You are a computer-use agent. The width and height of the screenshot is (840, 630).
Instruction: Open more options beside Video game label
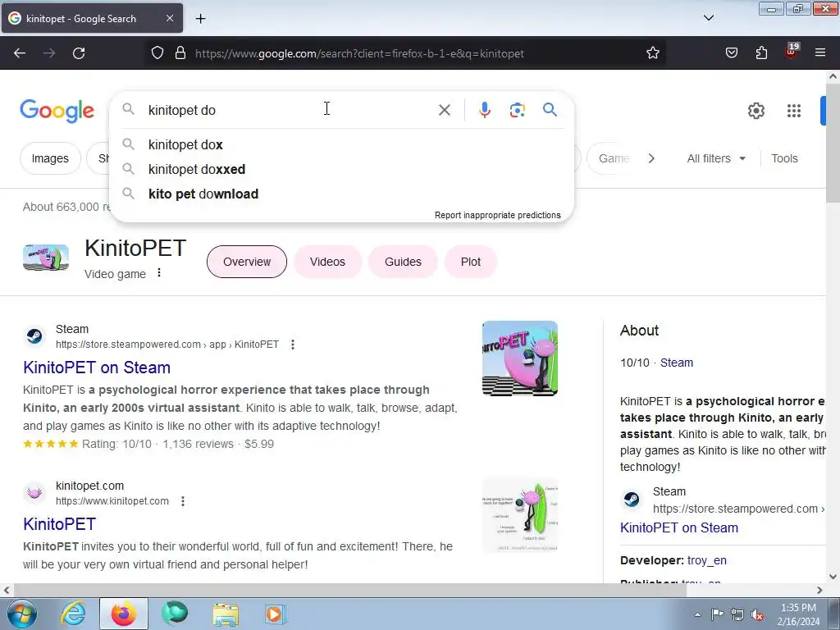point(159,273)
